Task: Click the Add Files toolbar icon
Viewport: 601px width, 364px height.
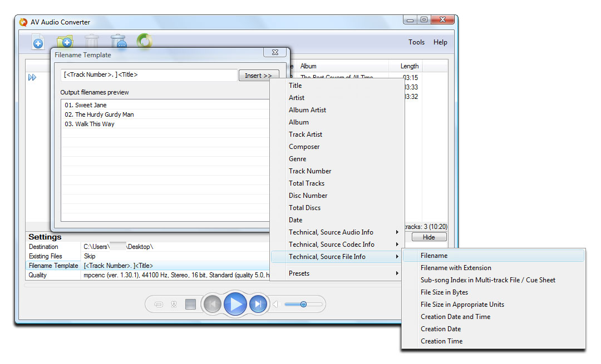Action: pyautogui.click(x=38, y=42)
